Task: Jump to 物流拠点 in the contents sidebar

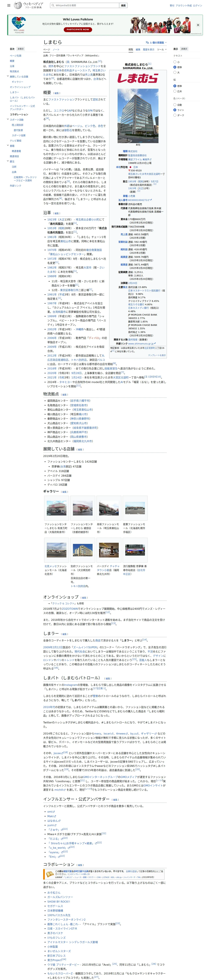Action: pos(15,71)
